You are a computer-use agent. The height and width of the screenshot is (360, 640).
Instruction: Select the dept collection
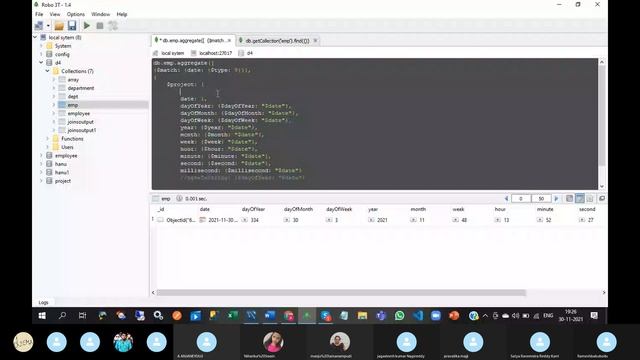[x=73, y=97]
